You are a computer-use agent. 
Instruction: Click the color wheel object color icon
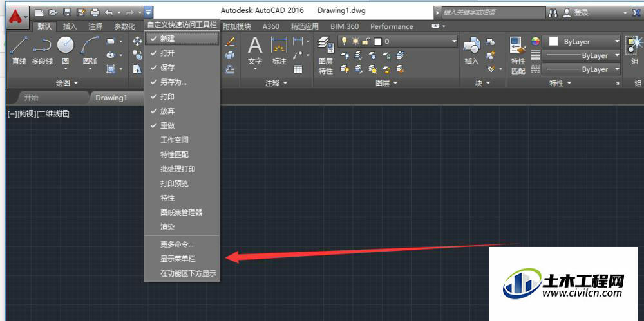[535, 41]
